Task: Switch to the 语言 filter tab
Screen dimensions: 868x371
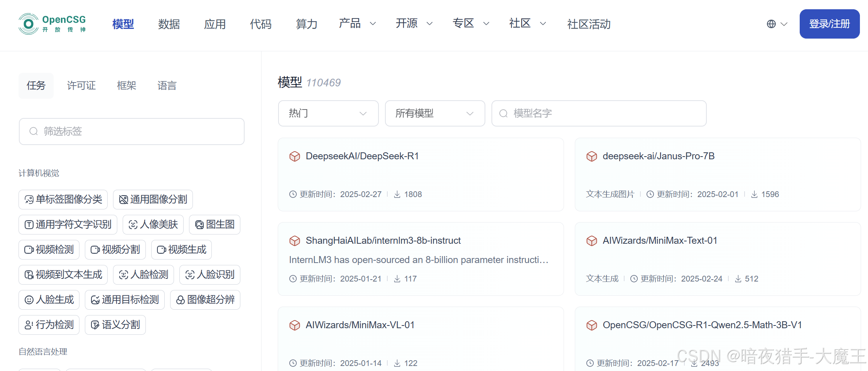Action: coord(167,86)
